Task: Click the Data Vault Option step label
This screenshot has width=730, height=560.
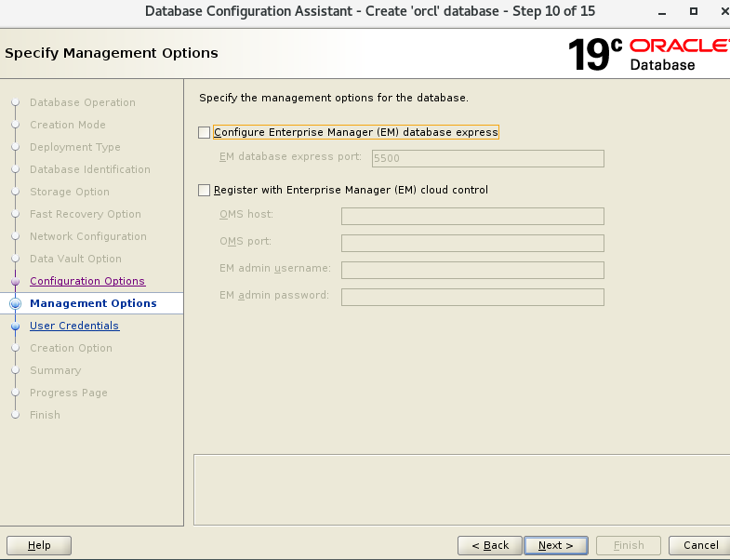Action: pyautogui.click(x=75, y=259)
